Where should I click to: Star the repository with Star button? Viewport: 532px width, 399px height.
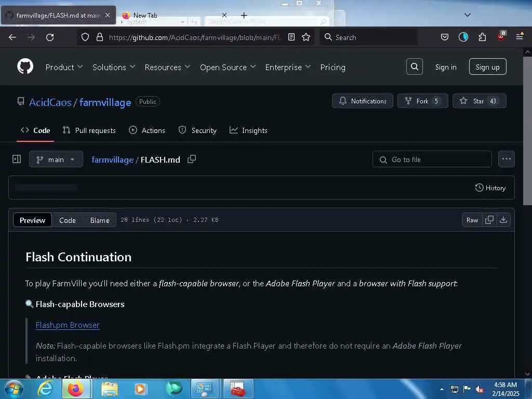pos(480,101)
